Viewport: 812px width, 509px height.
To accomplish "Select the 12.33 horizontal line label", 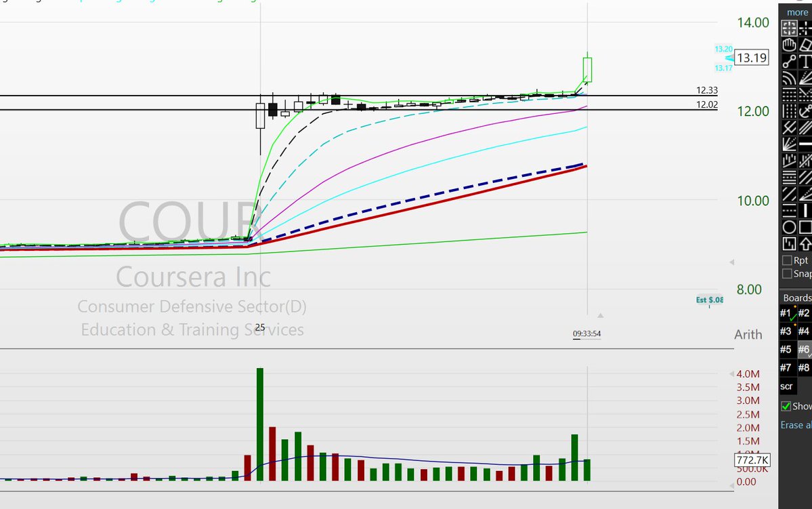I will tap(707, 90).
